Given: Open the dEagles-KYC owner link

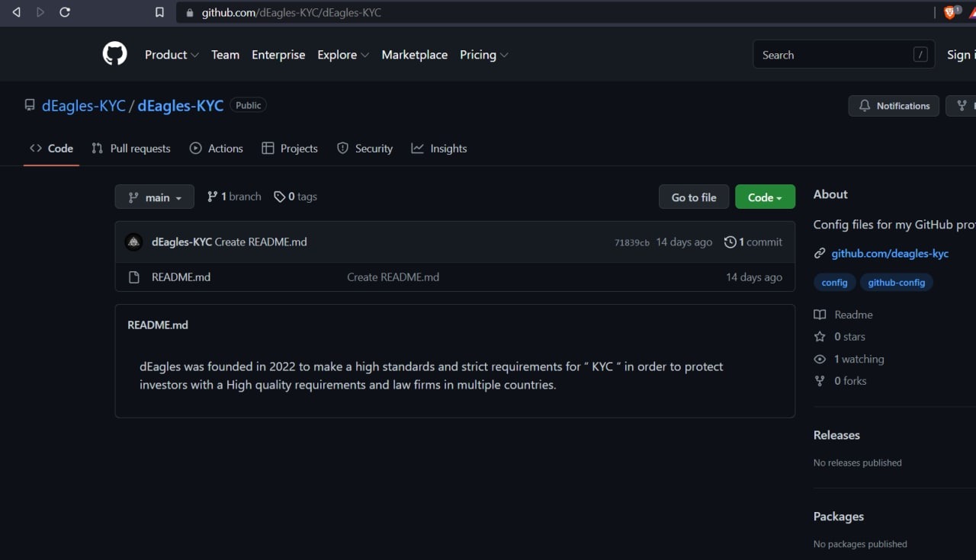Looking at the screenshot, I should point(84,106).
